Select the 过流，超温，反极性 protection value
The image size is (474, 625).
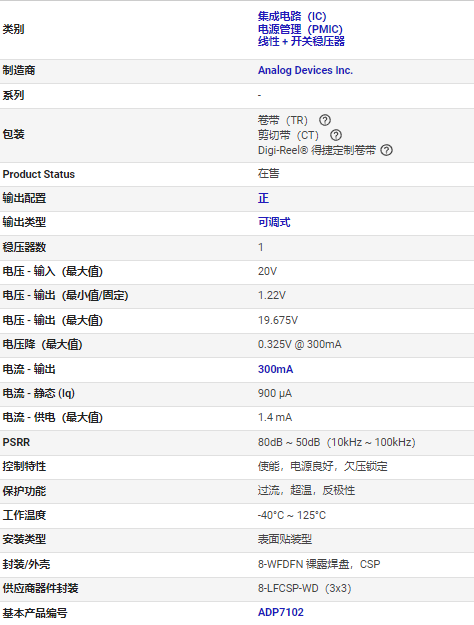306,490
